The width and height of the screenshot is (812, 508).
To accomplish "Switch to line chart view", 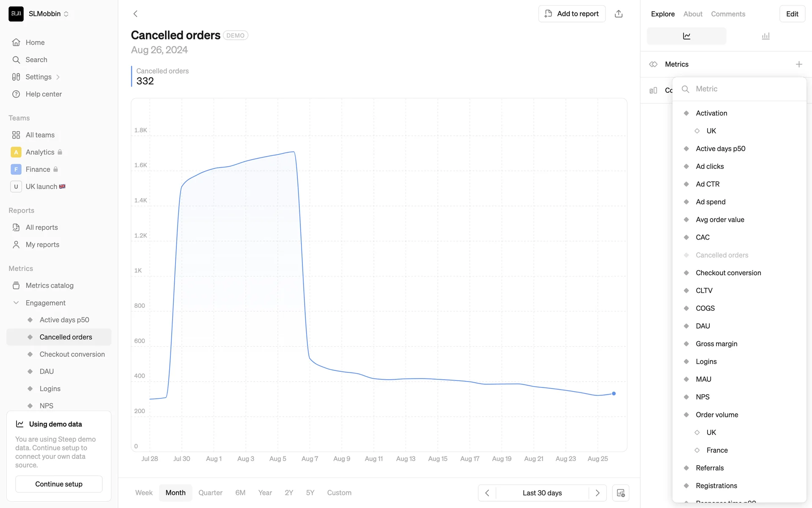I will pyautogui.click(x=686, y=36).
